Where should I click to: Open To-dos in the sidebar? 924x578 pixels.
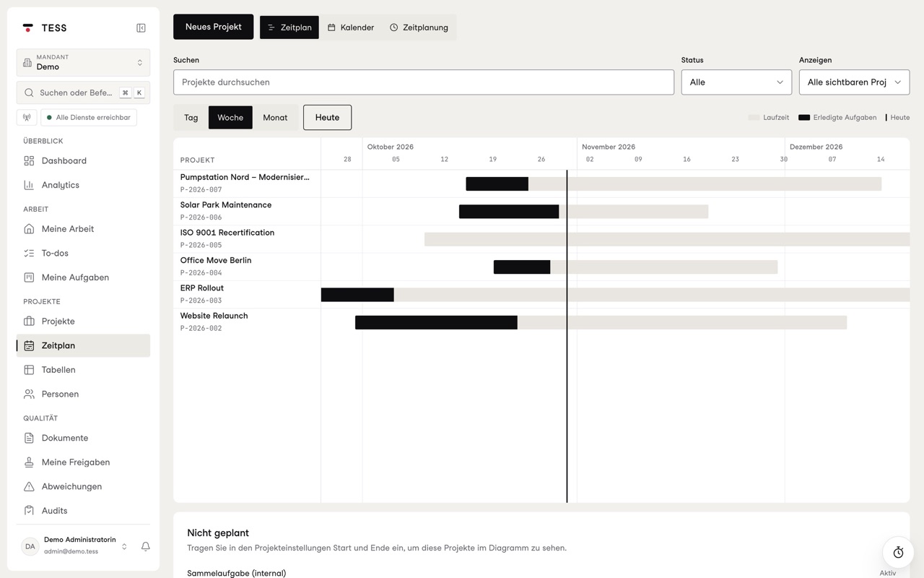point(83,253)
